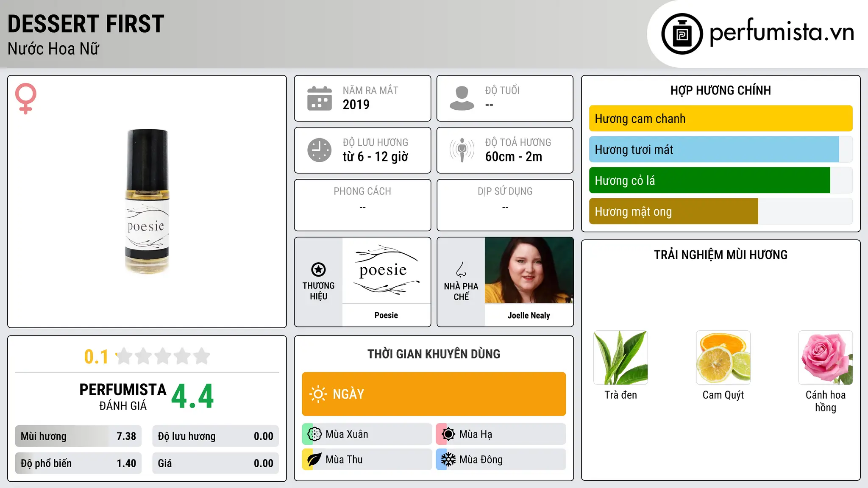The height and width of the screenshot is (488, 868).
Task: Click the flower icon for Mùa Xuân
Action: (x=314, y=434)
